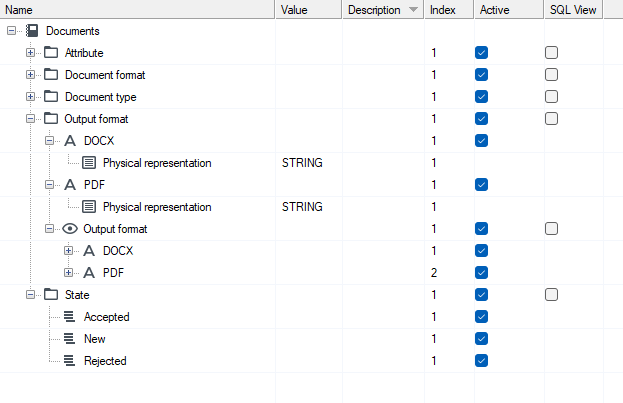Expand PDF with index 2
623x403 pixels.
point(68,273)
